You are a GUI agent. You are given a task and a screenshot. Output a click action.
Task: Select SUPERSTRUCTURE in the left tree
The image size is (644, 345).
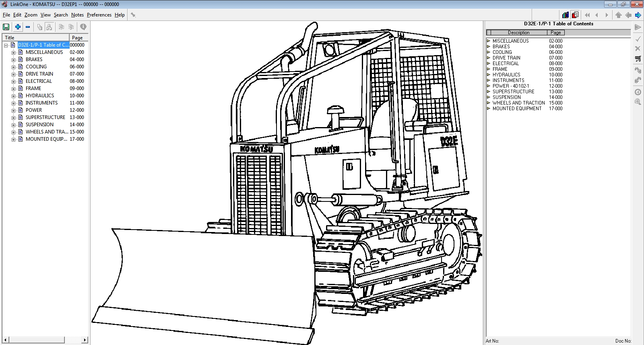tap(45, 117)
